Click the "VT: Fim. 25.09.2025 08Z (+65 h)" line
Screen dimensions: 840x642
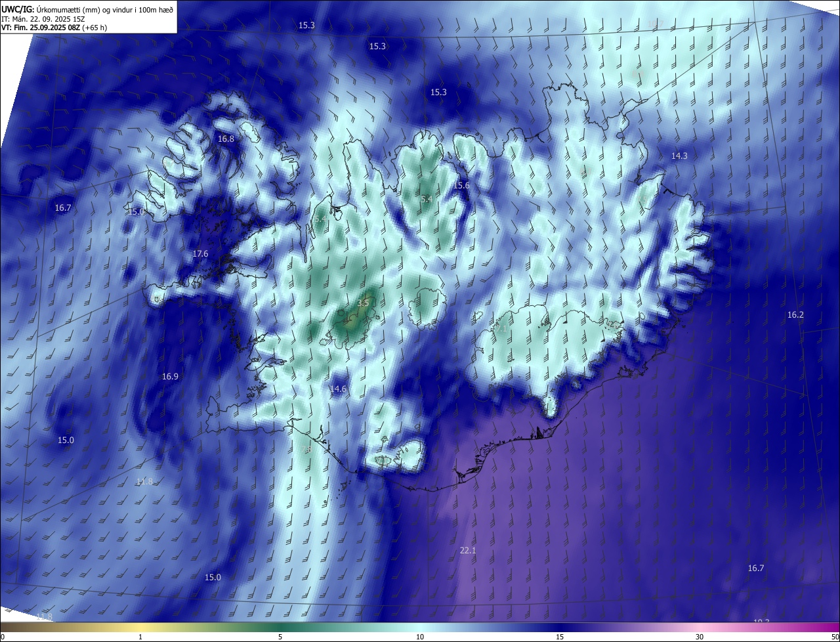[x=54, y=27]
